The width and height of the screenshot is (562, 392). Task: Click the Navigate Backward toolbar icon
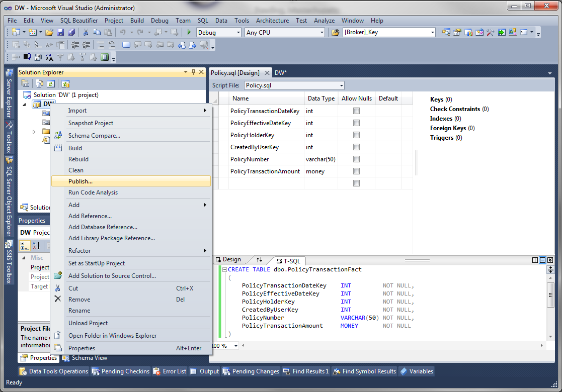point(157,31)
